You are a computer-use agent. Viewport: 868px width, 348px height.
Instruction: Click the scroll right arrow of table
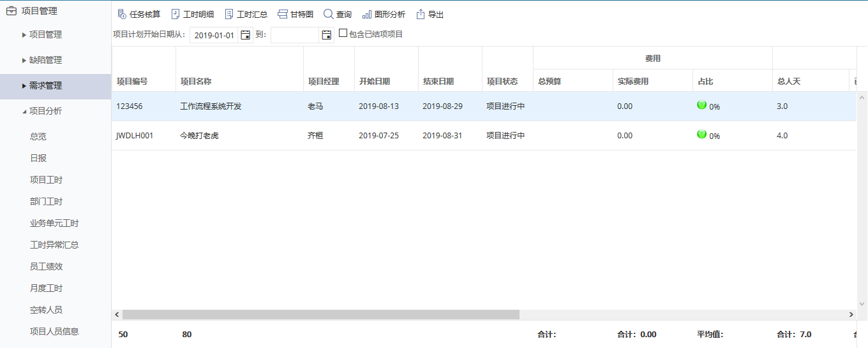point(851,314)
